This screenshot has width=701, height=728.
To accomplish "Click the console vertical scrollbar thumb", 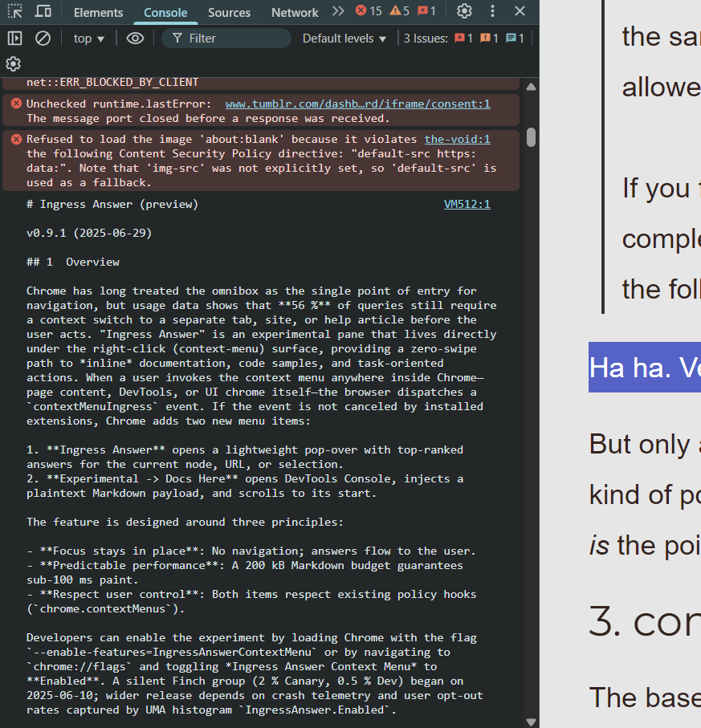I will point(531,137).
